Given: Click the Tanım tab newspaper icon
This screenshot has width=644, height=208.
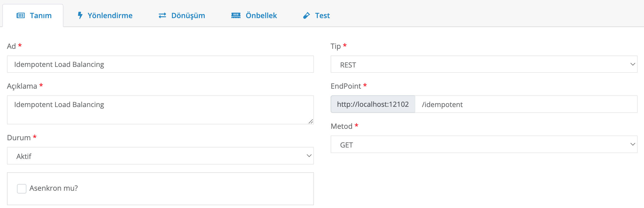Looking at the screenshot, I should tap(21, 16).
